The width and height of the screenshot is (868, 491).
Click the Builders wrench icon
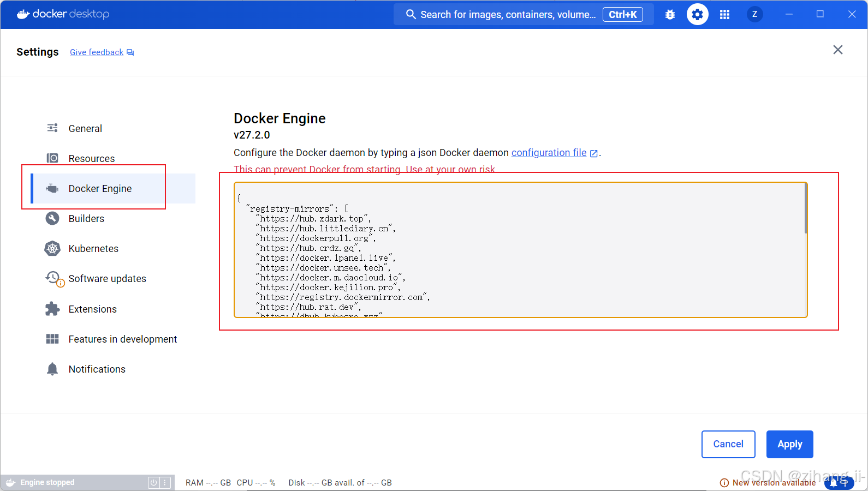pyautogui.click(x=52, y=218)
